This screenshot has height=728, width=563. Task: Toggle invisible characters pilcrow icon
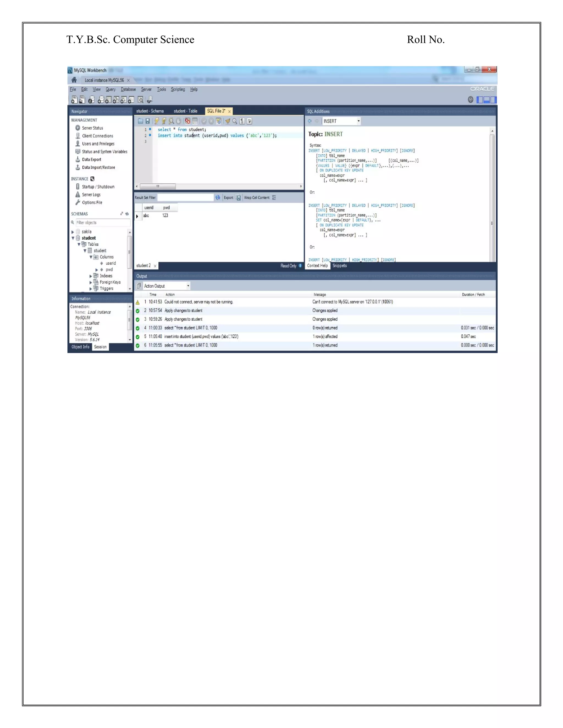click(242, 121)
